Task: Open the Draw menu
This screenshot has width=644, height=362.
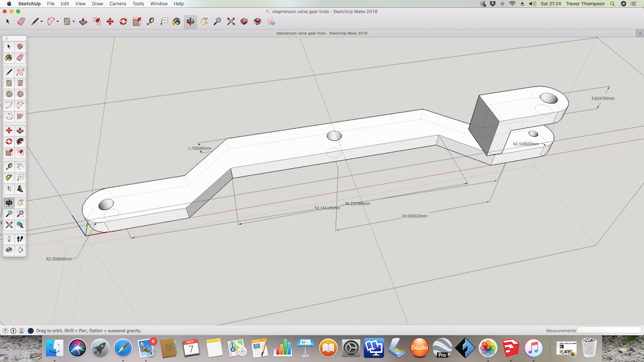Action: point(97,4)
